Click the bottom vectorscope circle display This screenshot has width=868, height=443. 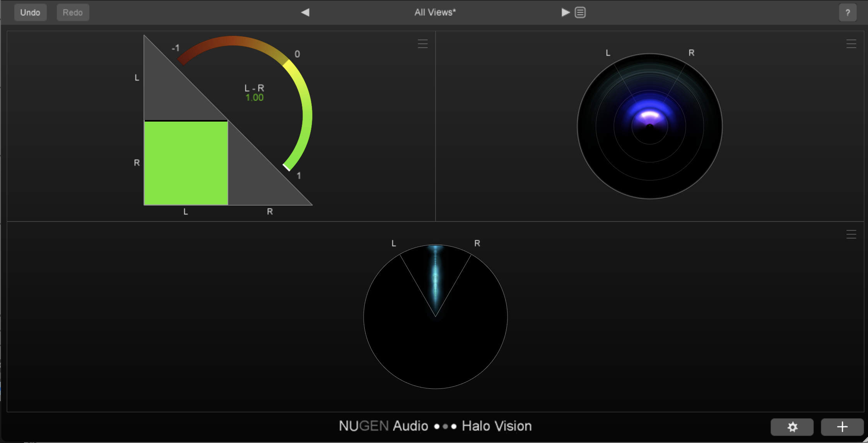click(435, 316)
